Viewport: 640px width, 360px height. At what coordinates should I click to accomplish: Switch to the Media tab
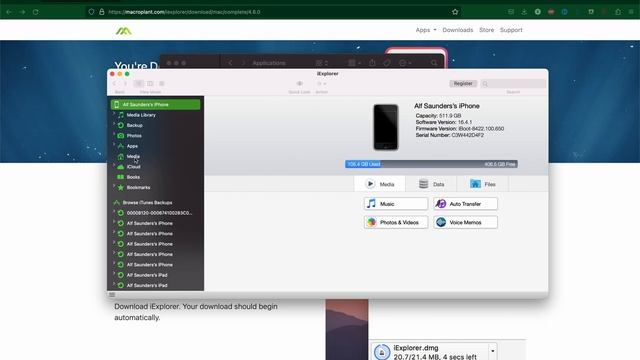click(x=380, y=184)
